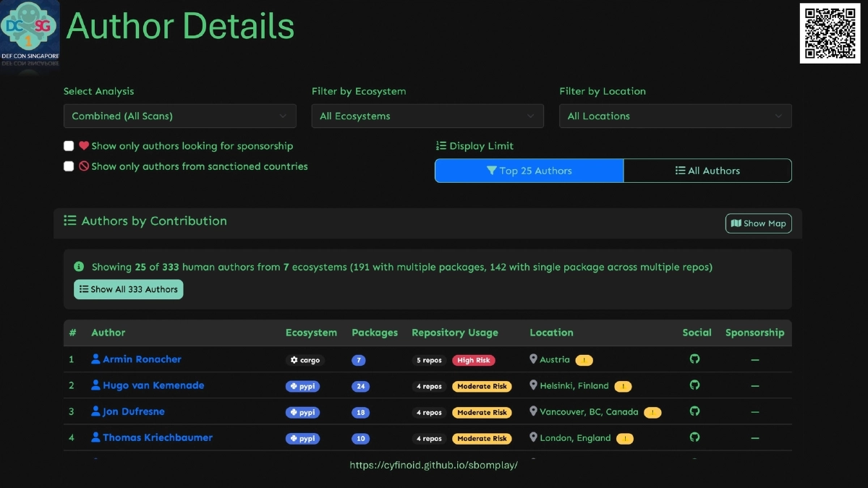The height and width of the screenshot is (488, 868).
Task: Expand the Filter by Ecosystem dropdown
Action: 427,116
